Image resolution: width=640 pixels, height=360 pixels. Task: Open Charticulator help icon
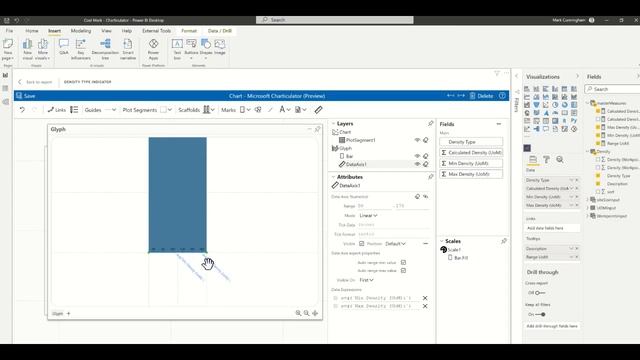[x=502, y=96]
